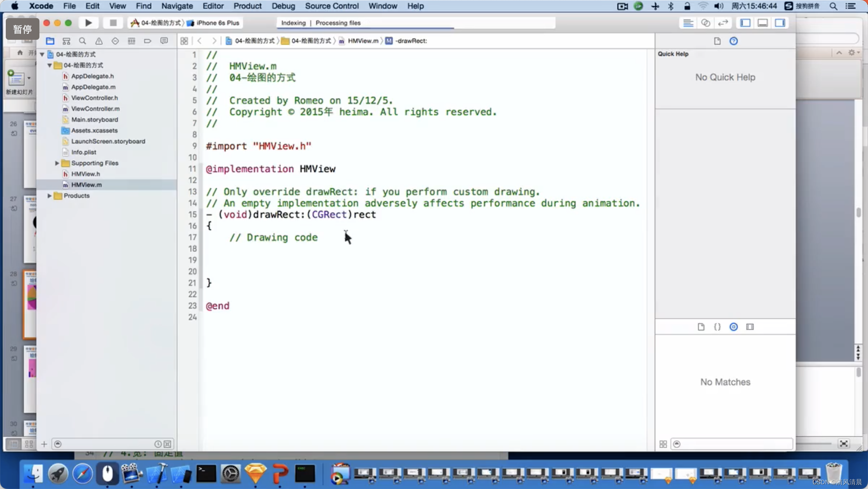Click the Run (play) button
This screenshot has height=489, width=868.
[88, 23]
